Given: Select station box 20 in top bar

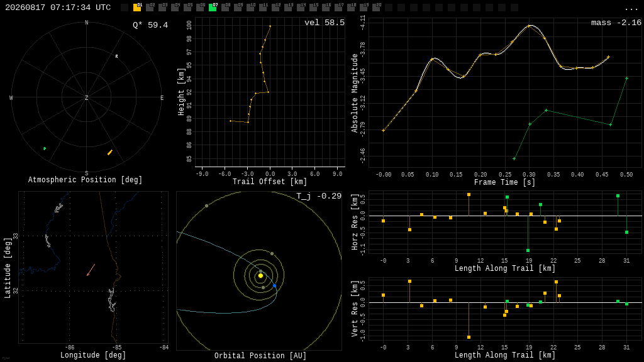Looking at the screenshot, I should (x=376, y=8).
